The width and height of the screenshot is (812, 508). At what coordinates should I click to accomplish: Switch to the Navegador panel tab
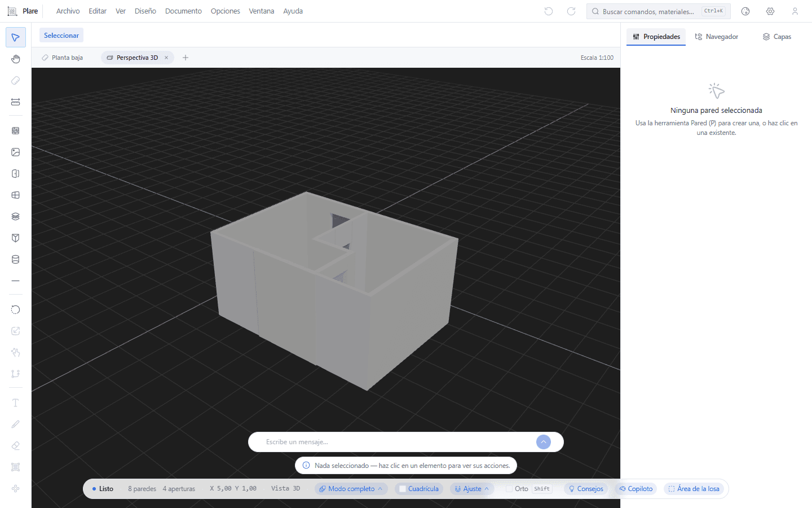[717, 37]
